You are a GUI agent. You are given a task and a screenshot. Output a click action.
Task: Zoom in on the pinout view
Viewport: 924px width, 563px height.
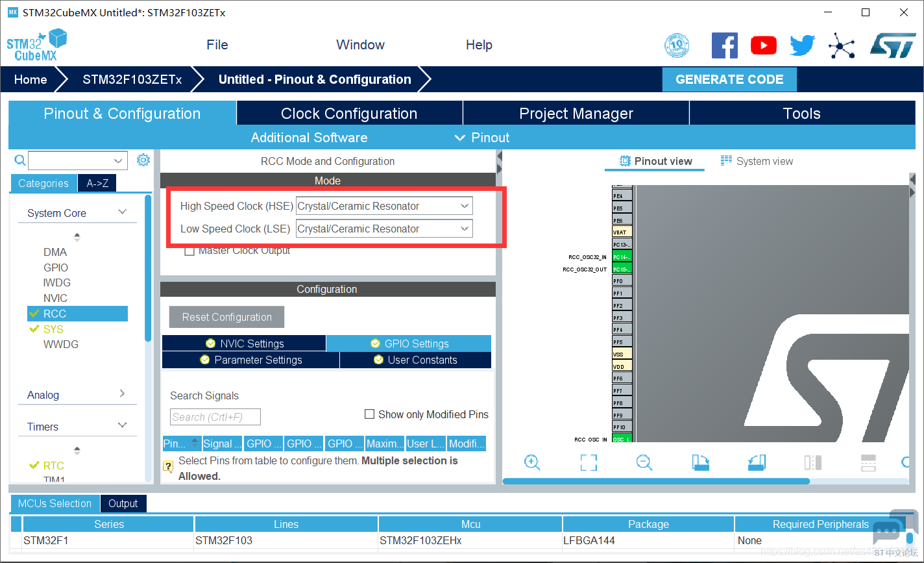point(532,462)
